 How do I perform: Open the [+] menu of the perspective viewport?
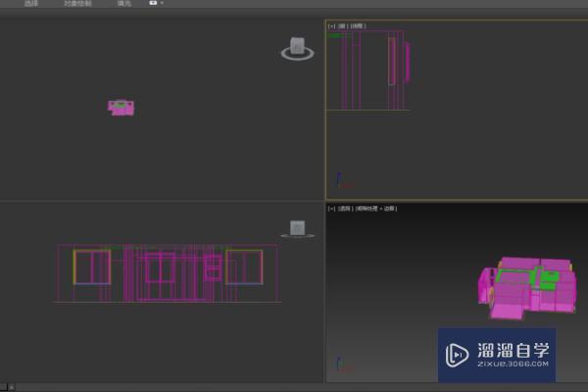click(x=331, y=208)
